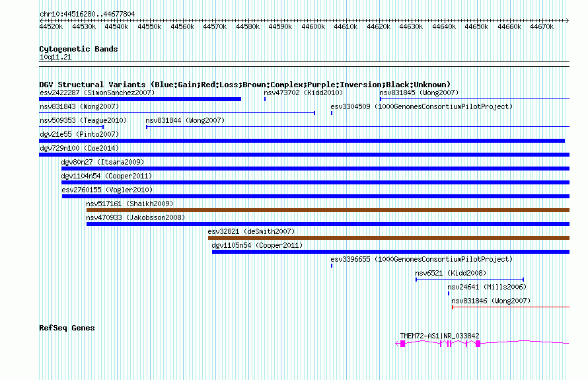588x380 pixels.
Task: Open variant esv2422287 (SimonSanchez2007) label
Action: pos(97,93)
